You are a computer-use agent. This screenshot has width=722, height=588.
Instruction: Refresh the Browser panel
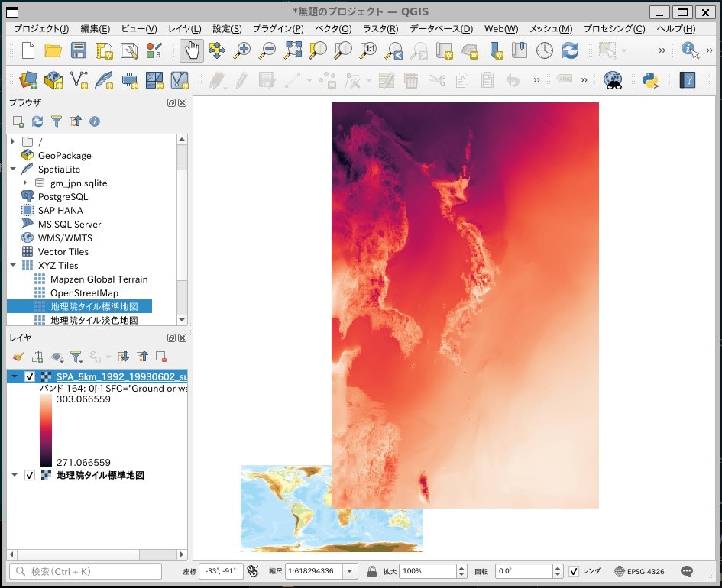pos(36,121)
